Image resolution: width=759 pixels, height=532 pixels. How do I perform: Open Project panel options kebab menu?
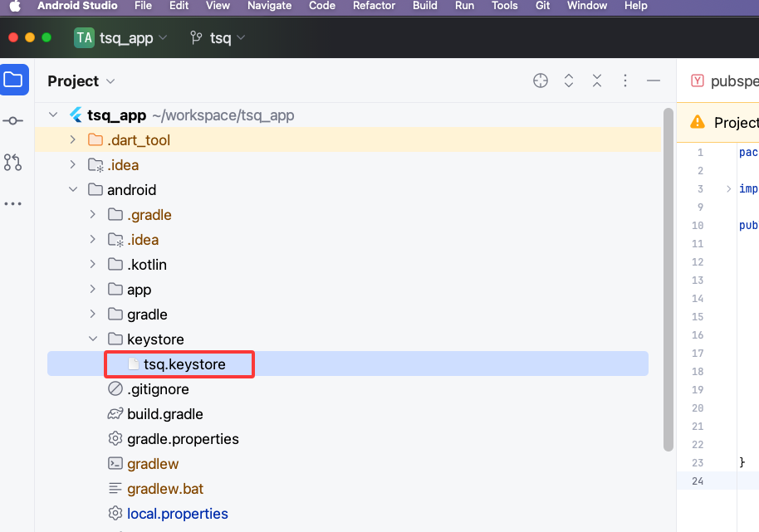625,81
